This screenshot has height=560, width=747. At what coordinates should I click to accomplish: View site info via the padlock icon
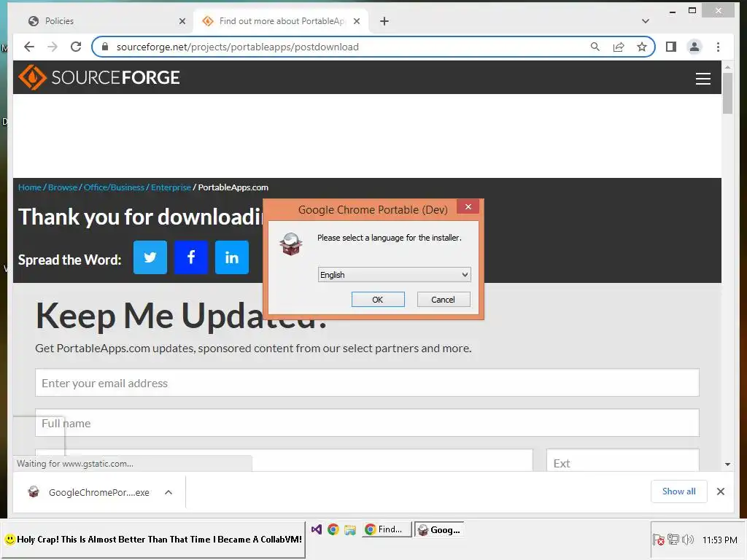105,47
